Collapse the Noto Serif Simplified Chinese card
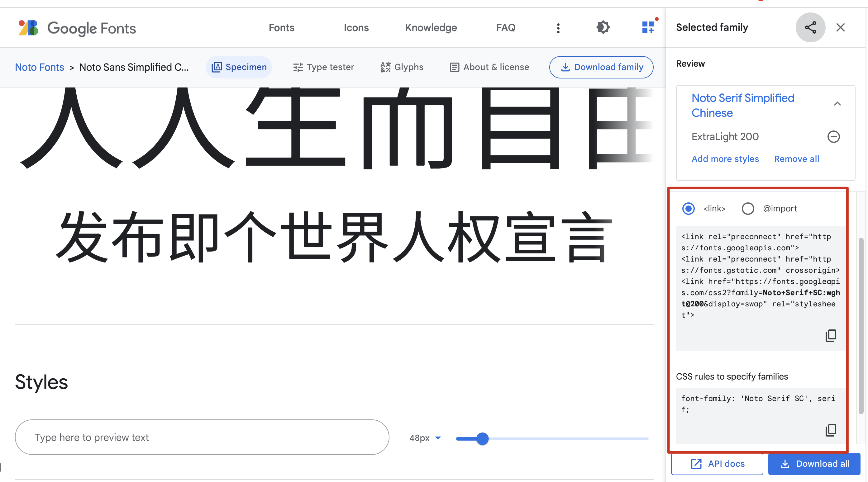The width and height of the screenshot is (868, 482). click(838, 104)
